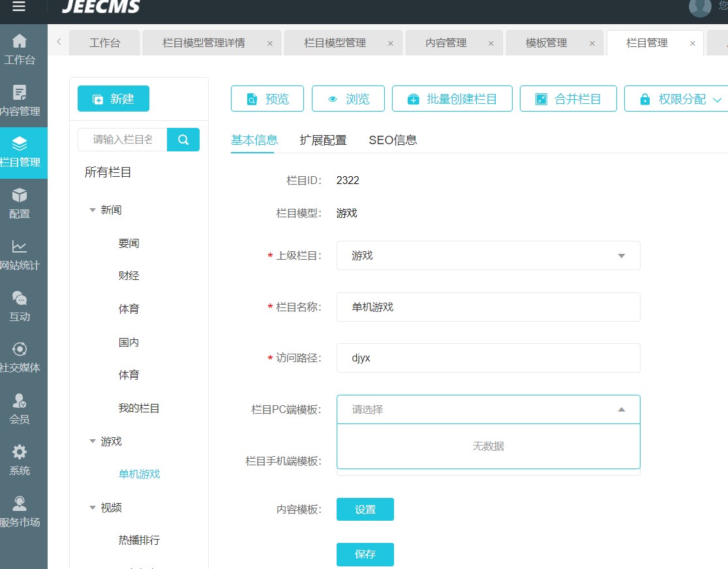Collapse the 栏目PC端模板 dropdown
Screen dimensions: 728x569
pyautogui.click(x=621, y=410)
